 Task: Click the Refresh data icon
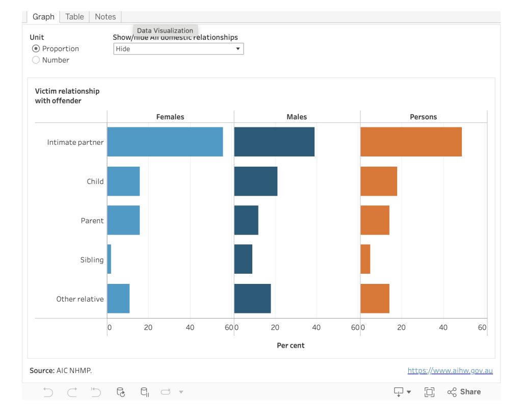click(121, 392)
